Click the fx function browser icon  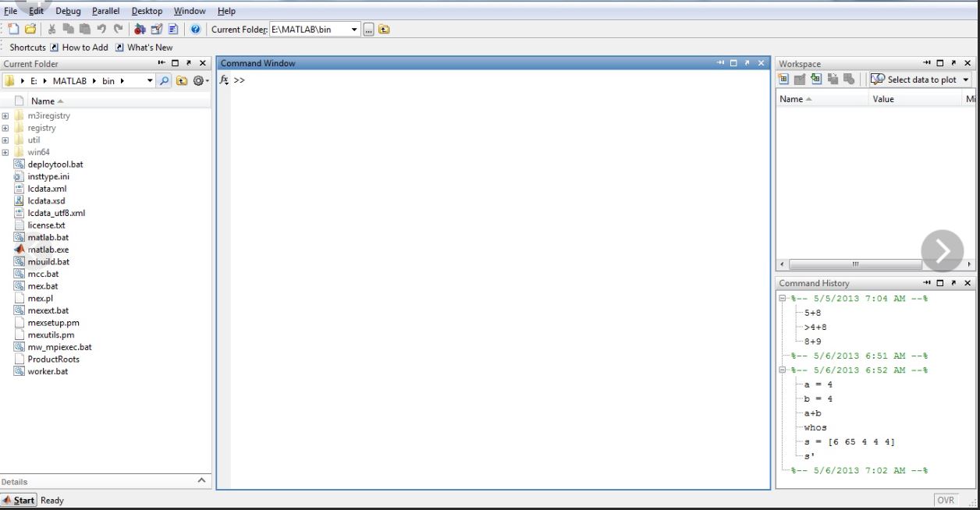pos(224,80)
